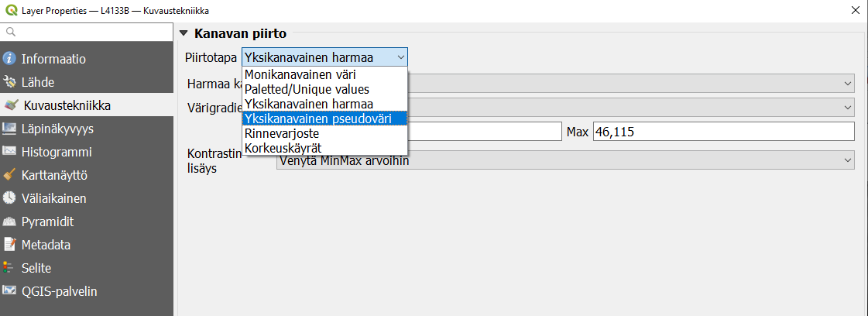
Task: Click the Histogrammi icon in sidebar
Action: 10,151
